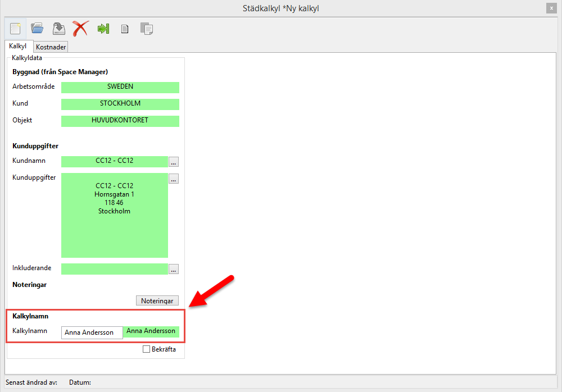Close the Städkalkyl window
Image resolution: width=562 pixels, height=392 pixels.
[552, 8]
